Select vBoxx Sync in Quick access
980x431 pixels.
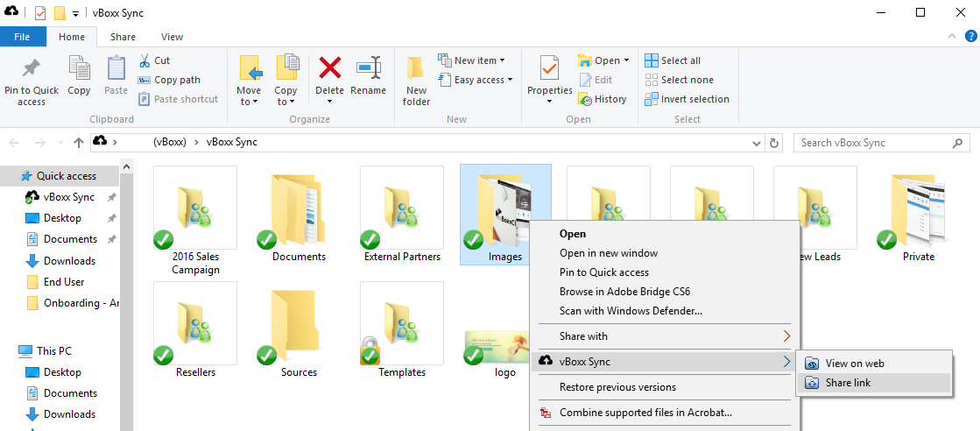pos(69,197)
